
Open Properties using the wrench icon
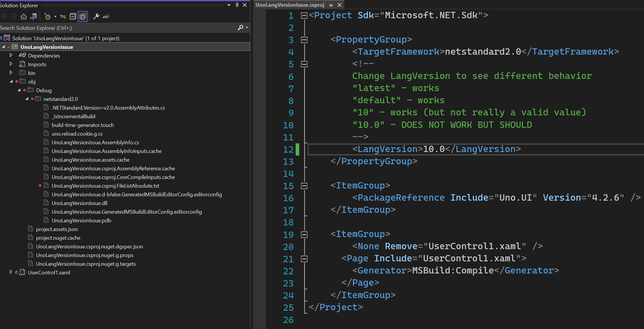pyautogui.click(x=96, y=16)
